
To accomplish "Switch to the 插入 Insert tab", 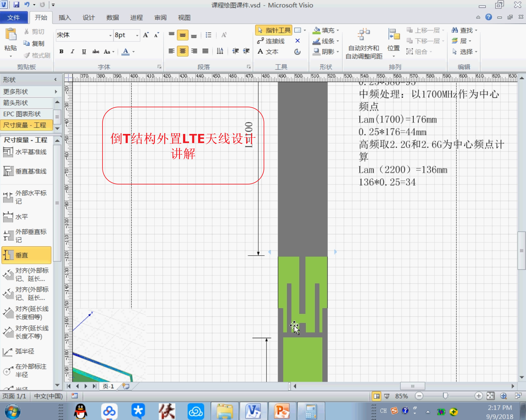I will tap(65, 18).
